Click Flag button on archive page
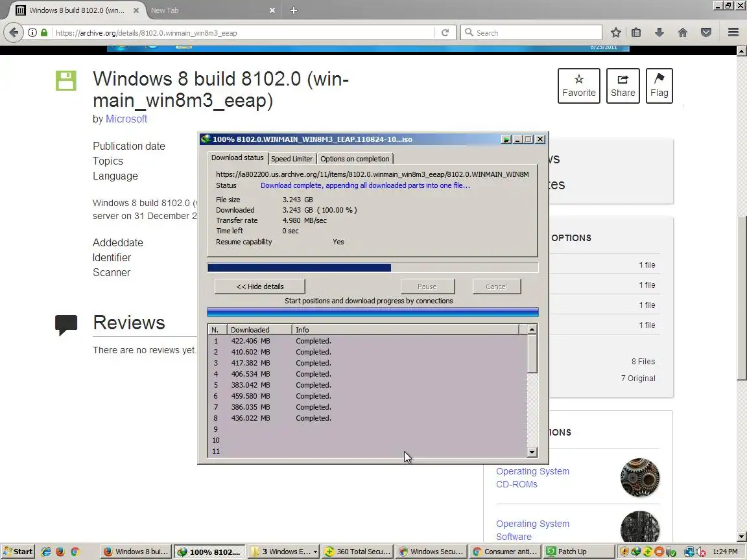The height and width of the screenshot is (560, 747). coord(659,86)
